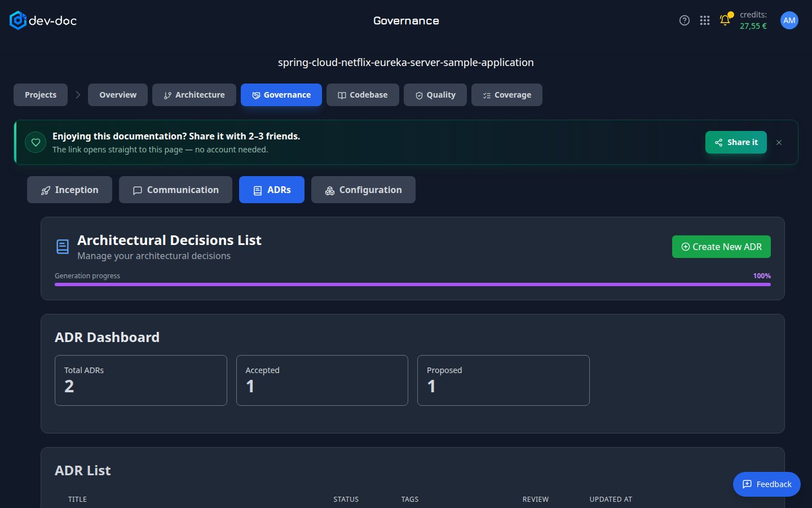Open the apps grid menu icon
The height and width of the screenshot is (508, 812).
point(705,20)
